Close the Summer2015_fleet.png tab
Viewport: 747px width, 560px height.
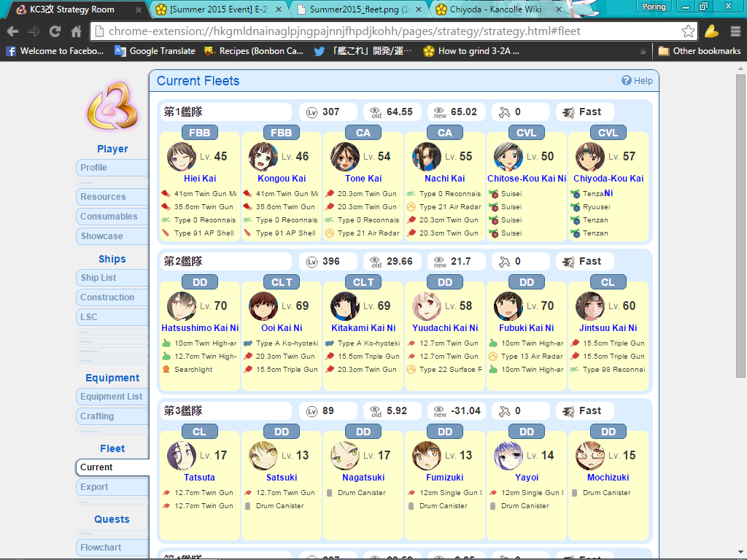(418, 9)
